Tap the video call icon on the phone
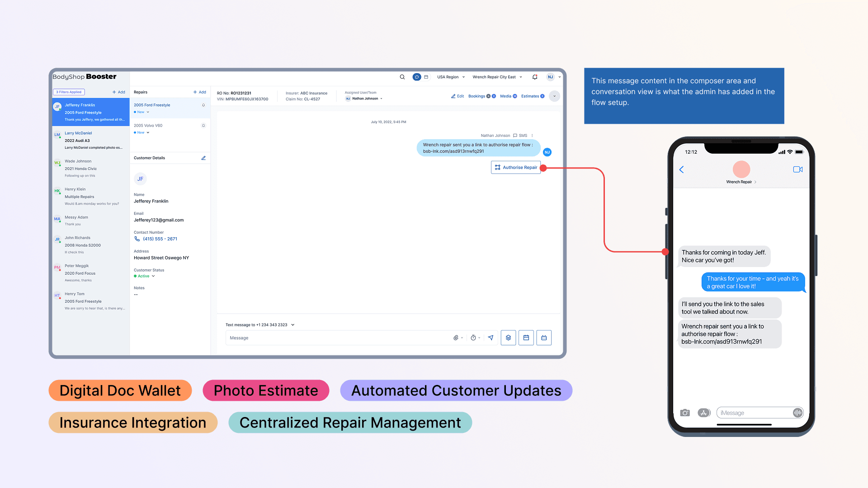The width and height of the screenshot is (868, 488). pyautogui.click(x=798, y=169)
